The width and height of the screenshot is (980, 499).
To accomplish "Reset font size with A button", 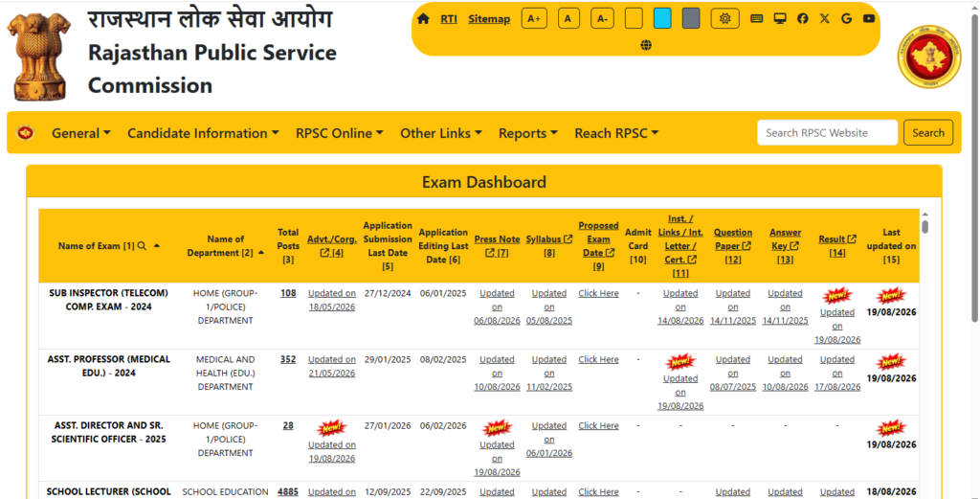I will pyautogui.click(x=568, y=19).
